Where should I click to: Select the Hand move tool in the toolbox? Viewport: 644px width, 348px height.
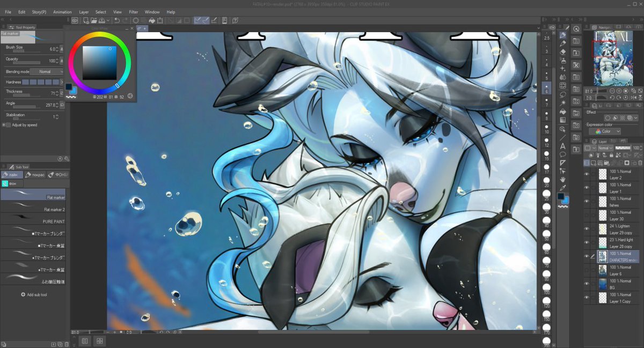(x=563, y=179)
